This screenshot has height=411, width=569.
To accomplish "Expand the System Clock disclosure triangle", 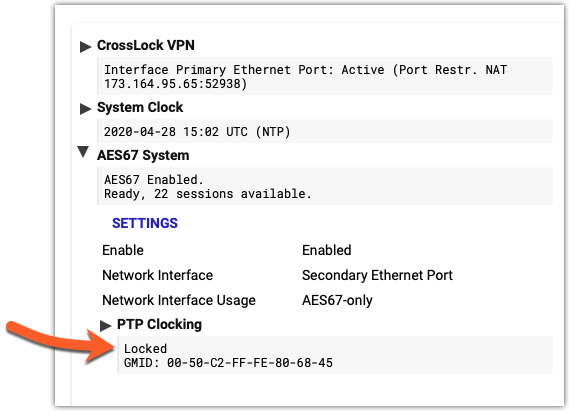I will [85, 109].
